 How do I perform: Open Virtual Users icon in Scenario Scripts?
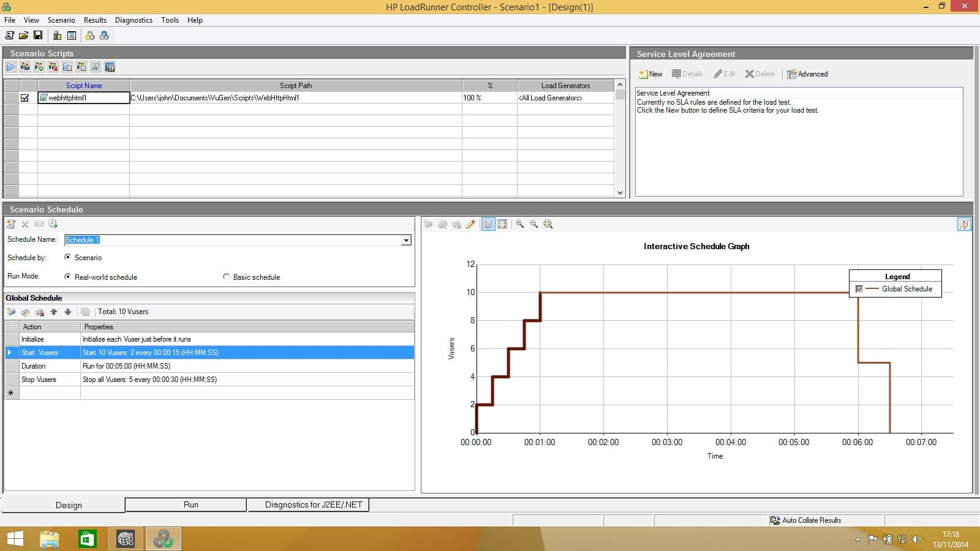[25, 67]
